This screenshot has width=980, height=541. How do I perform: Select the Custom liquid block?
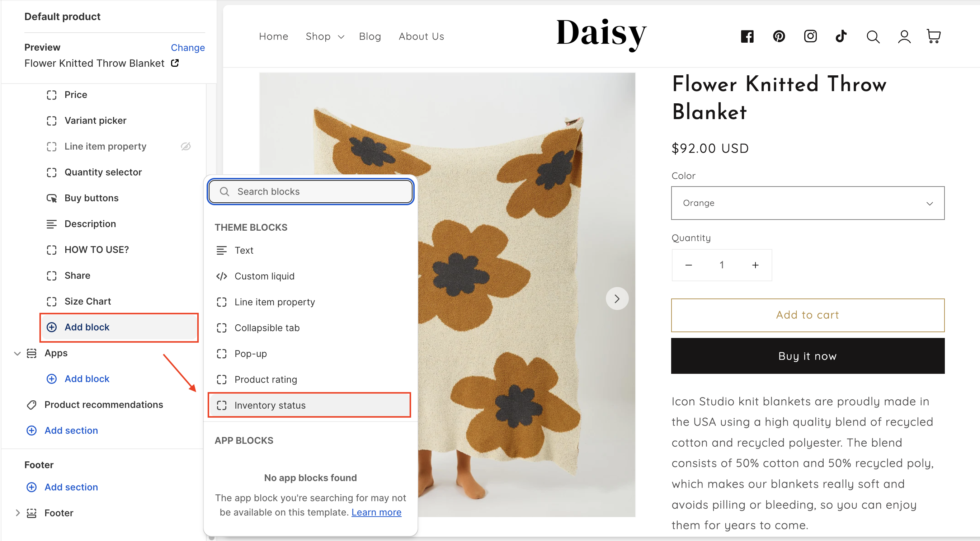tap(264, 276)
